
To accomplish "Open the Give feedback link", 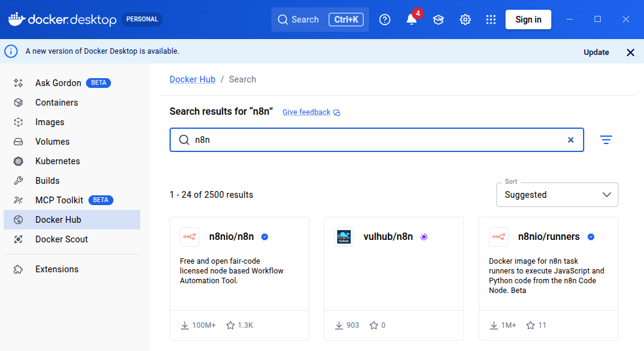I will pos(311,112).
